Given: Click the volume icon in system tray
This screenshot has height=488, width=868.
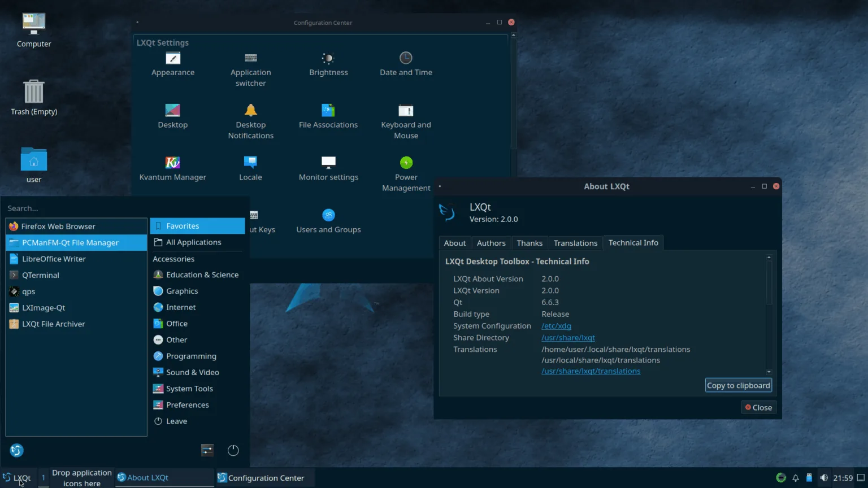Looking at the screenshot, I should coord(824,477).
